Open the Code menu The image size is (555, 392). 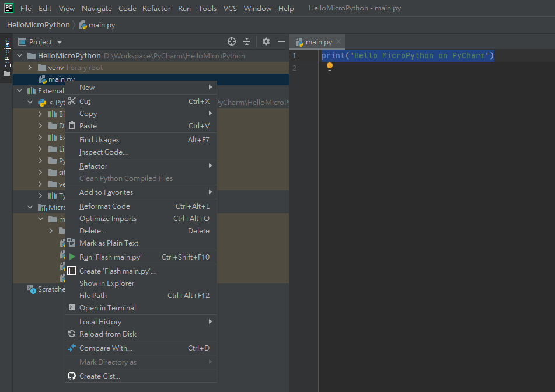click(x=127, y=9)
